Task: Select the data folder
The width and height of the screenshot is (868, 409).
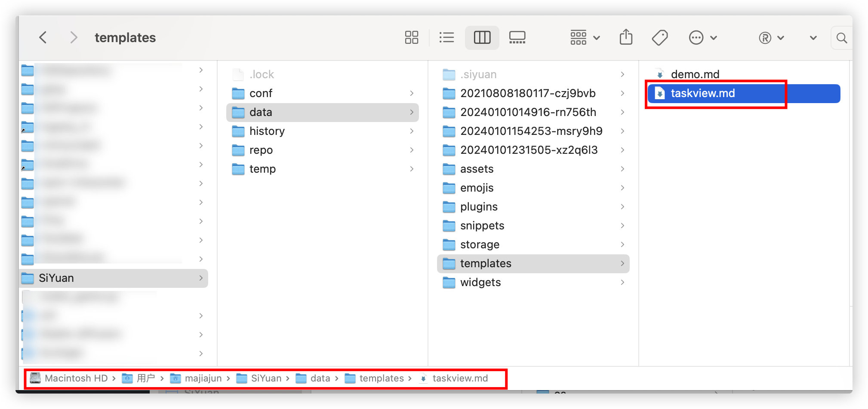Action: point(323,113)
